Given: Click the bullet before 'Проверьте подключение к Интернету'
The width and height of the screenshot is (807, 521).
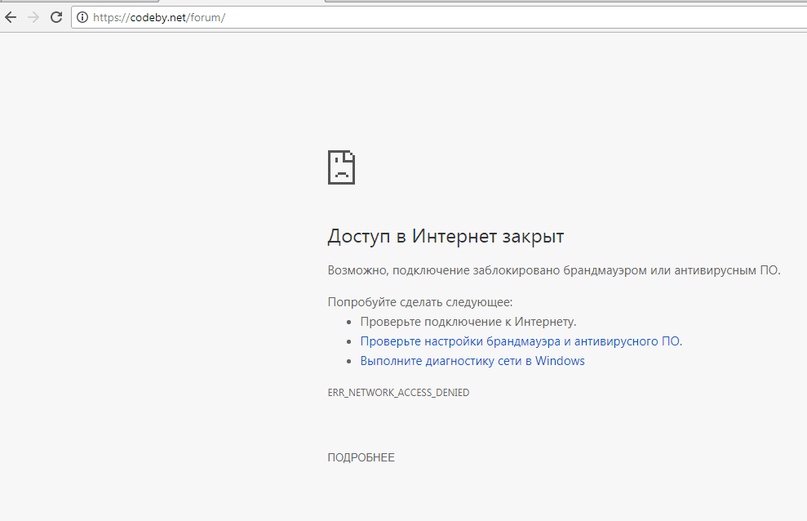Looking at the screenshot, I should click(x=350, y=322).
